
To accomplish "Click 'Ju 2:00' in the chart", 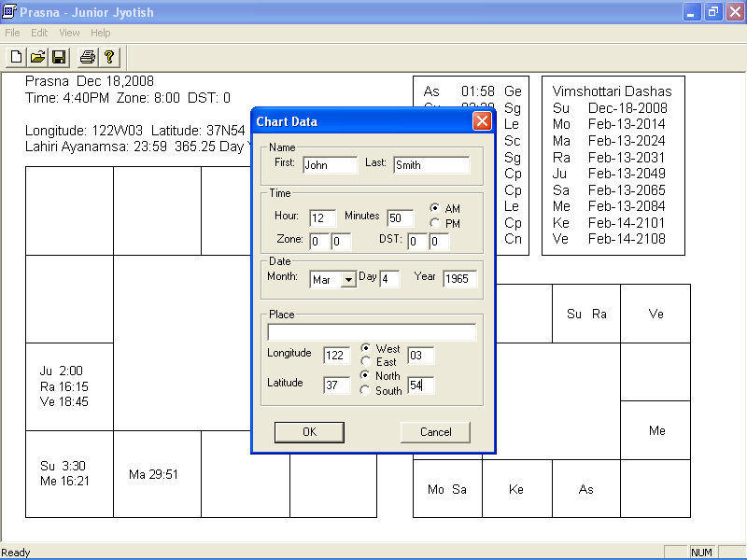I will click(62, 371).
